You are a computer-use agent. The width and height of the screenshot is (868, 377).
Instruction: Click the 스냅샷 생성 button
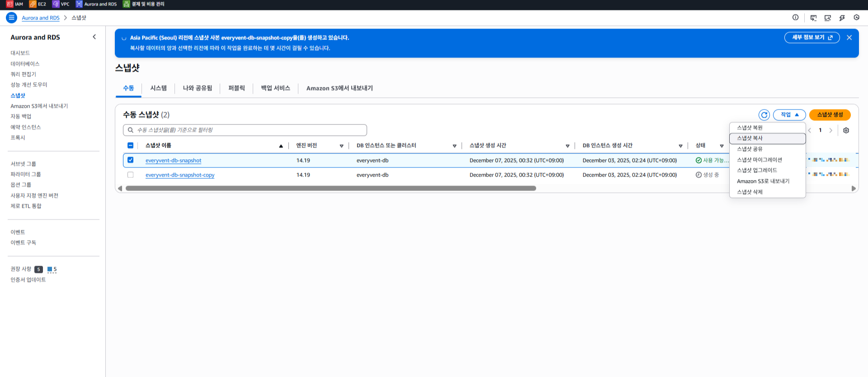830,115
